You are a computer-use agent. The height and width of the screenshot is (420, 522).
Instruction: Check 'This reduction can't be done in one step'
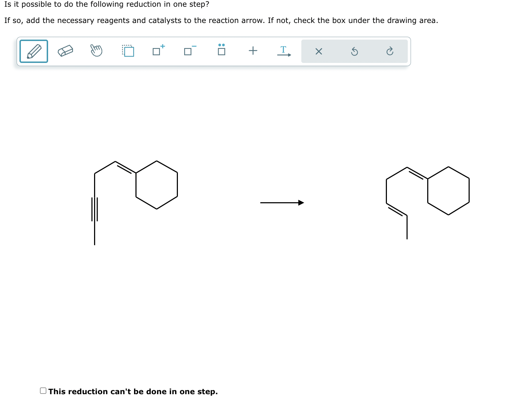point(43,390)
